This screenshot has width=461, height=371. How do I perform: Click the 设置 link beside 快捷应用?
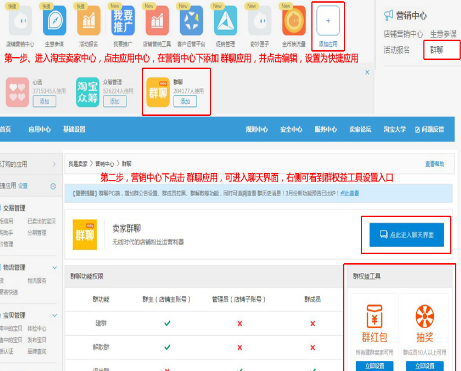tap(23, 186)
